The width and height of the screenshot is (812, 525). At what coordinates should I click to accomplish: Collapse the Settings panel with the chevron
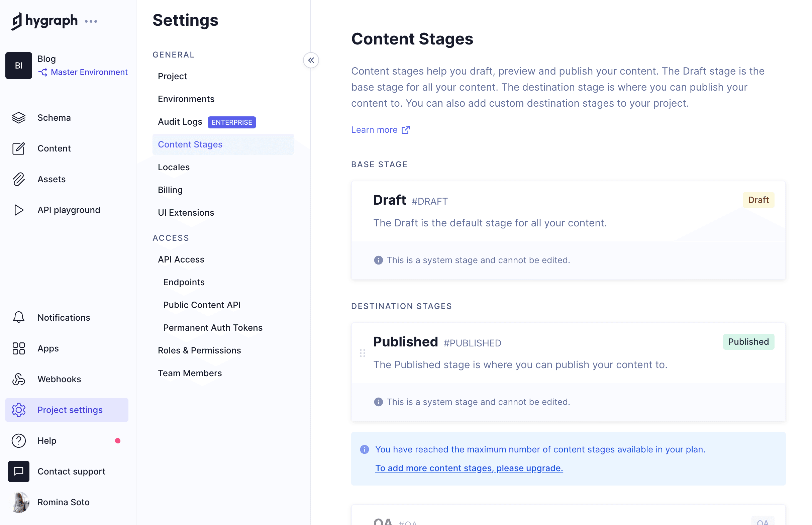click(x=311, y=60)
